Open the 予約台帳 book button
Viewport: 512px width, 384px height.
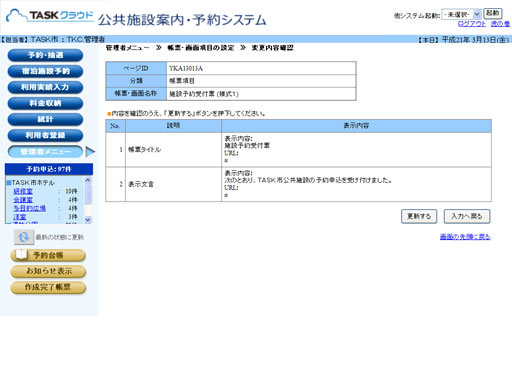coord(48,255)
